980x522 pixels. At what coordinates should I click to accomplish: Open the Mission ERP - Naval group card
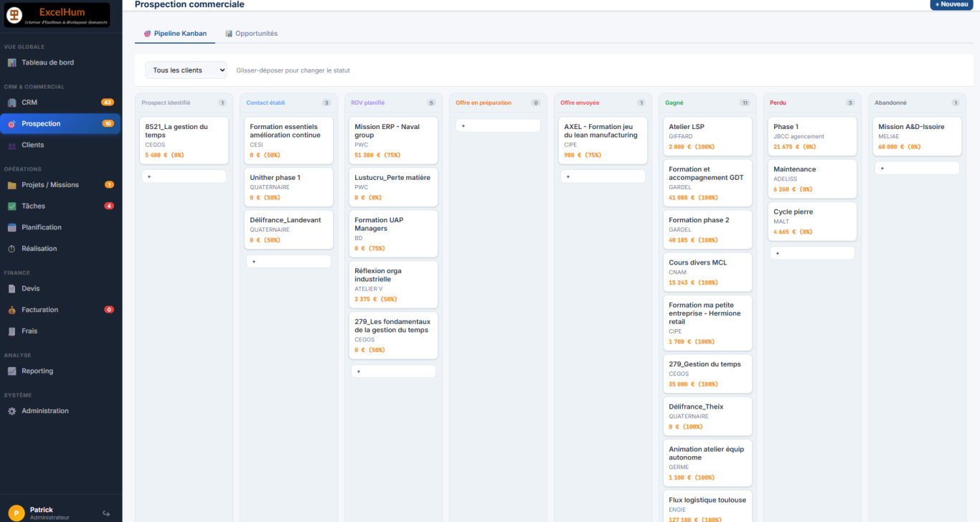pos(393,141)
